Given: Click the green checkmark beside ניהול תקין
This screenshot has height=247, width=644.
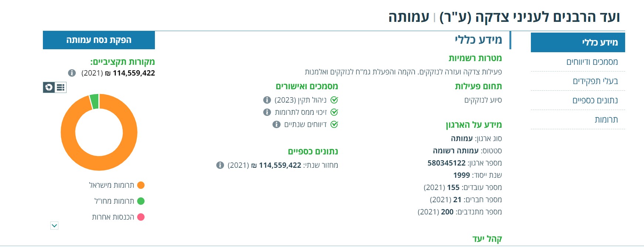Looking at the screenshot, I should [x=334, y=100].
